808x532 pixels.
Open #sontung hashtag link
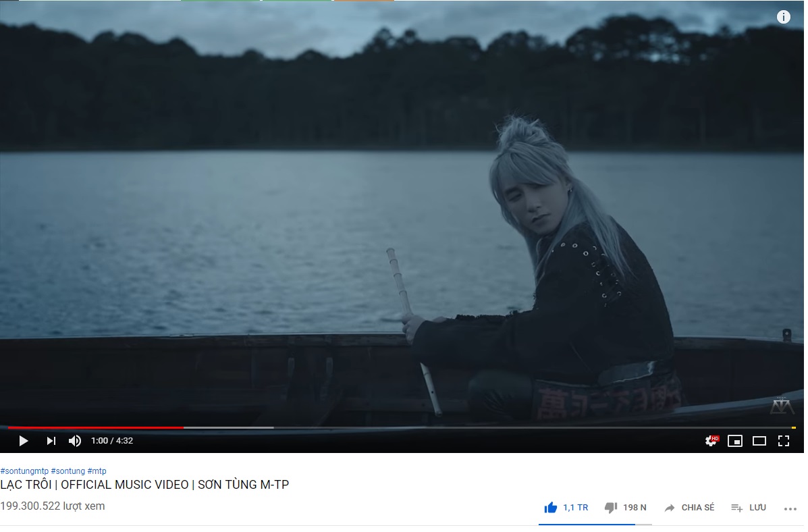(x=68, y=471)
